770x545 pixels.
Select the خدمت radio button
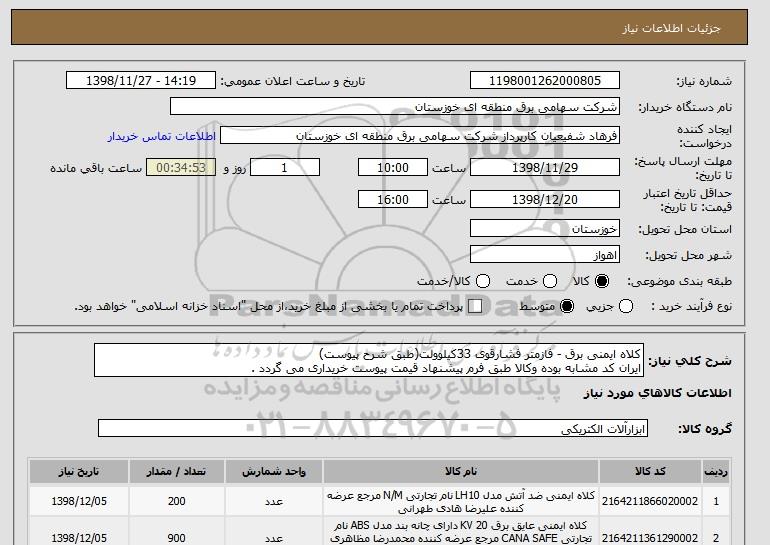[x=550, y=281]
